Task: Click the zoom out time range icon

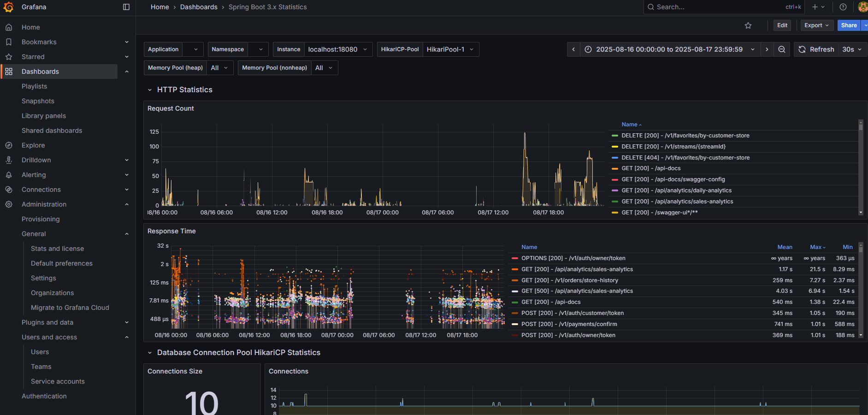Action: coord(782,49)
